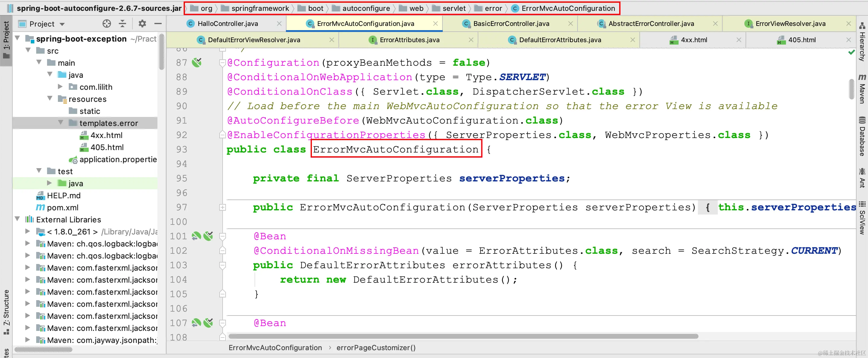Click the Spring bean gutter icon on line 87

197,62
